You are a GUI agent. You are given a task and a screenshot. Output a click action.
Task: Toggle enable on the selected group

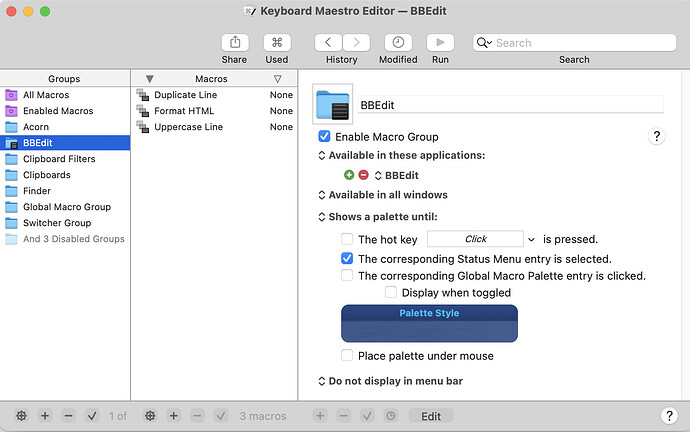click(92, 416)
